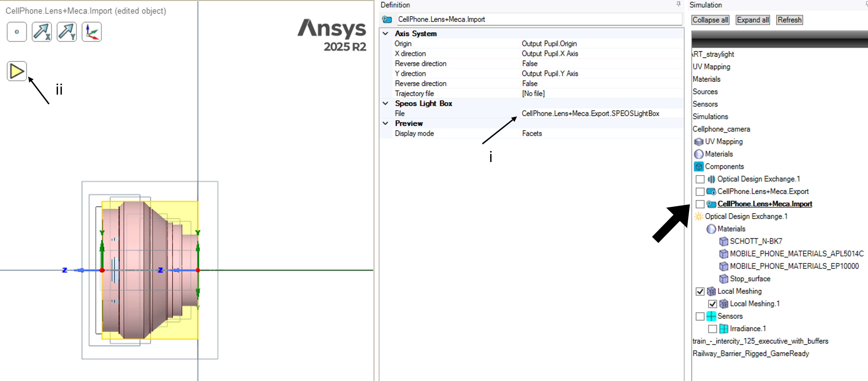Image resolution: width=868 pixels, height=381 pixels.
Task: Select the Components tree label
Action: (724, 167)
